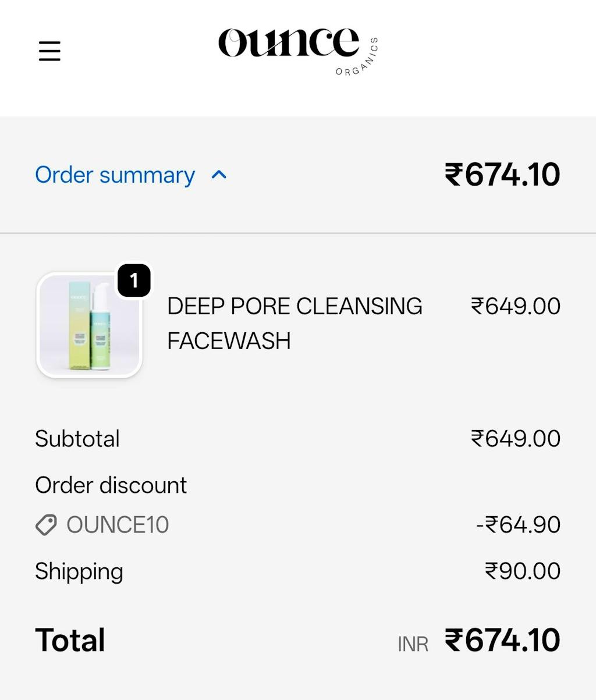The image size is (596, 700).
Task: Open the hamburger navigation menu
Action: point(49,51)
